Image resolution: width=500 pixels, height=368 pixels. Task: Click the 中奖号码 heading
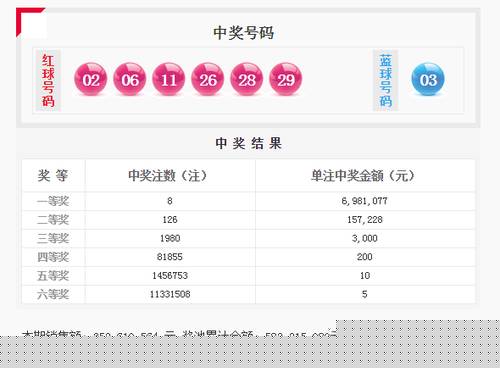click(x=244, y=33)
